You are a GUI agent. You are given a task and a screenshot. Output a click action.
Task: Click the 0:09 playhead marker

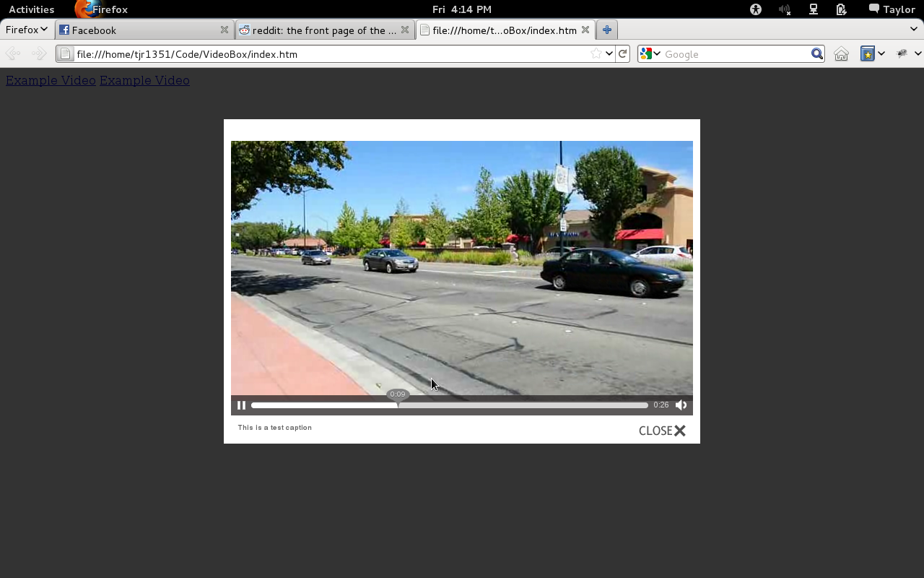398,394
